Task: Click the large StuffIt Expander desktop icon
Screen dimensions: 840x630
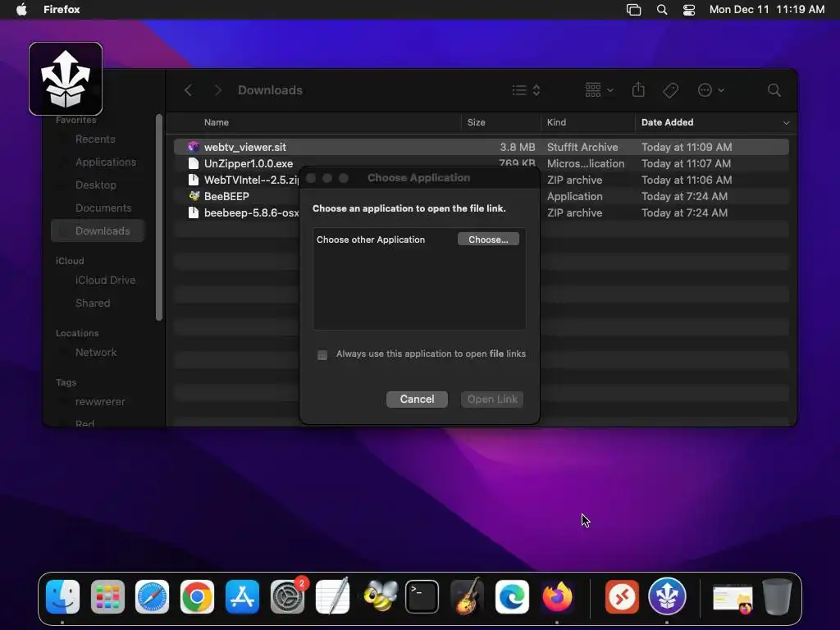Action: coord(66,79)
